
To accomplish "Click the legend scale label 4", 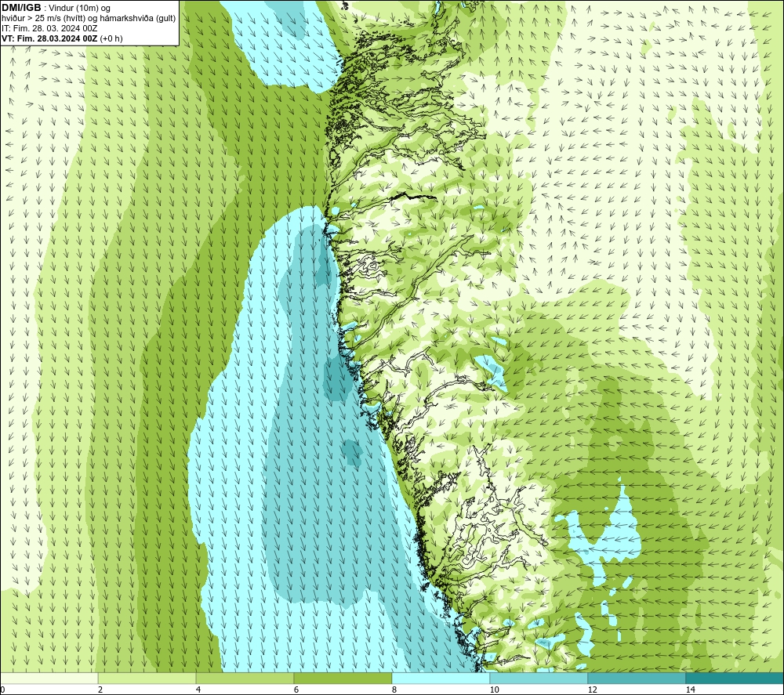I will click(198, 690).
